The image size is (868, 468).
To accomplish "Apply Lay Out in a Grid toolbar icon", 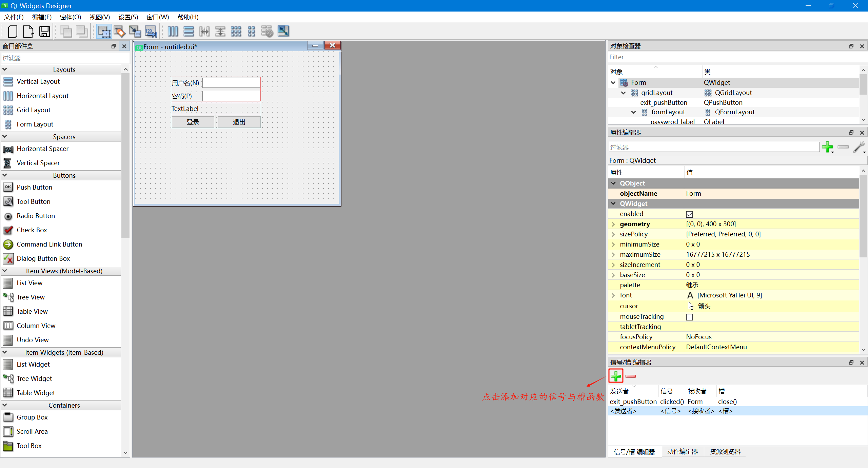I will point(236,32).
